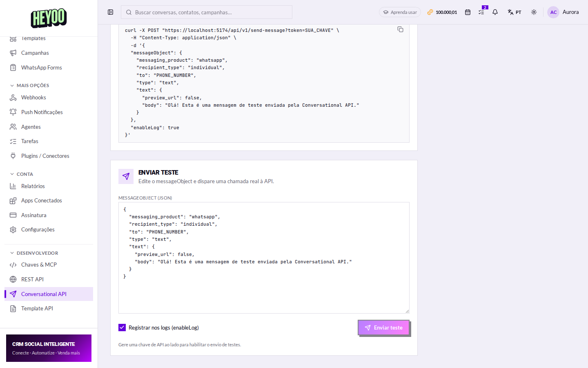Click the ENVIAR TESTE heading
588x368 pixels.
[158, 173]
